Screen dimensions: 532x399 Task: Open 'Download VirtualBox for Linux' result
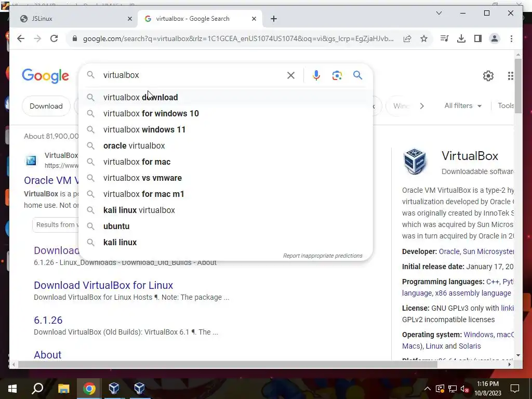coord(103,285)
